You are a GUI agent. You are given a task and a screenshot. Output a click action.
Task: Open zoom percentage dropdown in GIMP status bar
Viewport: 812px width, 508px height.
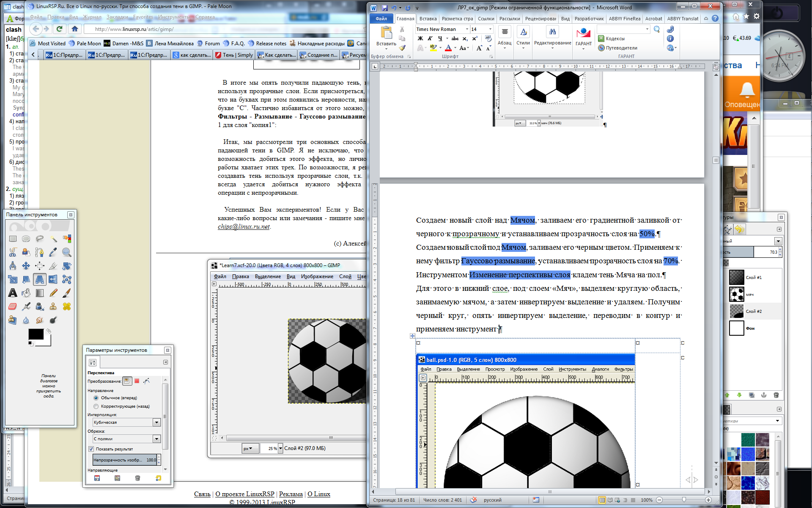click(x=280, y=448)
